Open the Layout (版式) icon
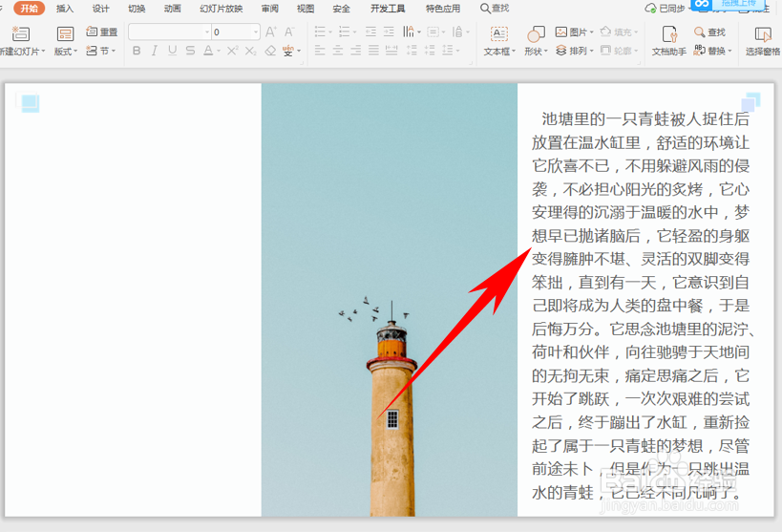Screen dimensions: 782x532 tap(65, 34)
